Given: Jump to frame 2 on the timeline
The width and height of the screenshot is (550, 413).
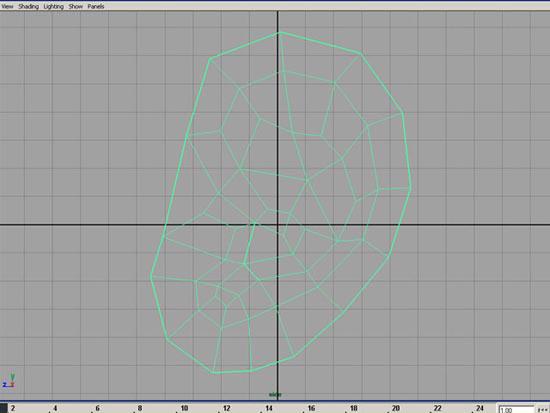Looking at the screenshot, I should click(13, 408).
